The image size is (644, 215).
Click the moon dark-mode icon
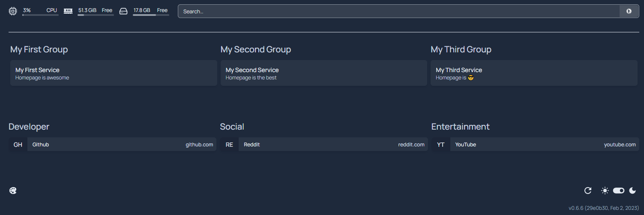tap(632, 191)
